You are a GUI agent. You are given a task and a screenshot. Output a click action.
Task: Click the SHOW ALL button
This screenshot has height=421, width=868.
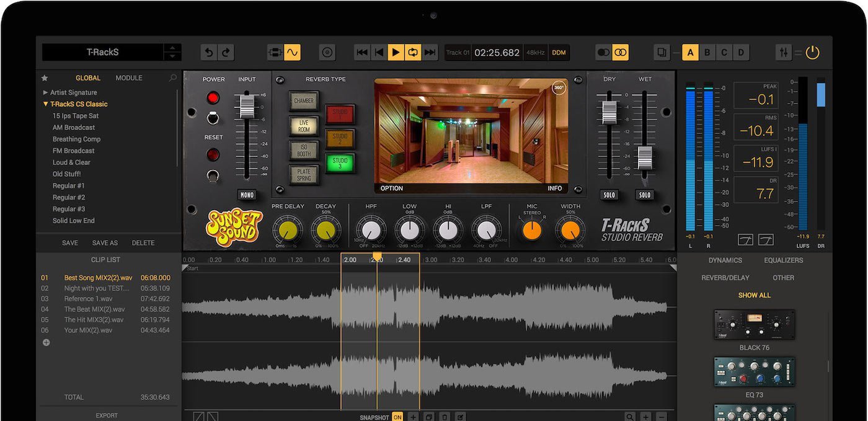click(x=754, y=295)
